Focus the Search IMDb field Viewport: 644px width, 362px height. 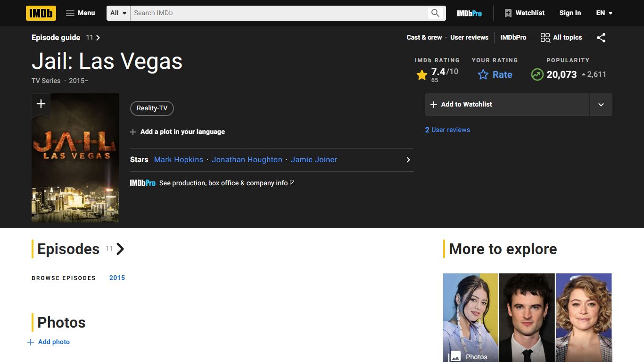point(279,13)
